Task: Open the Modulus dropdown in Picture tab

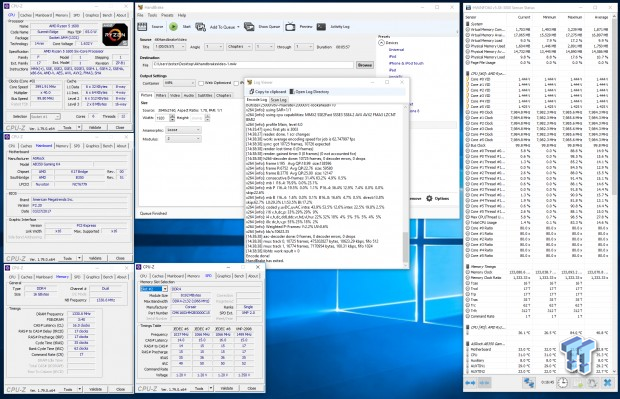Action: click(x=183, y=139)
